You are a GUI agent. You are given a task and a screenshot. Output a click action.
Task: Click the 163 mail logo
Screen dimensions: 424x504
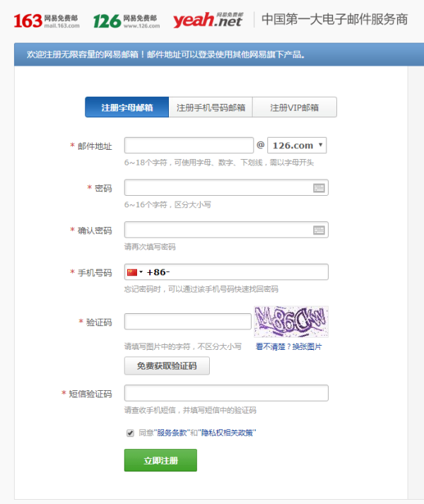[46, 20]
